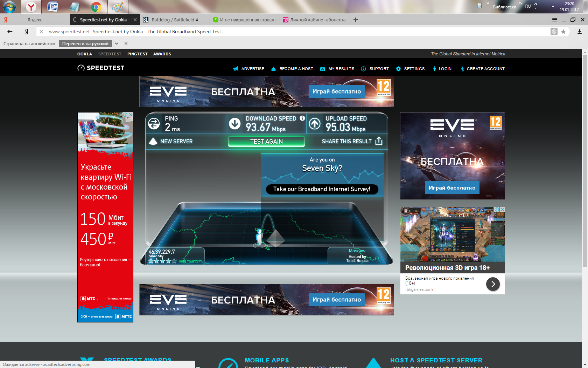The height and width of the screenshot is (368, 588).
Task: Click the red MTS Wi-Fi advertisement
Action: coord(105,217)
